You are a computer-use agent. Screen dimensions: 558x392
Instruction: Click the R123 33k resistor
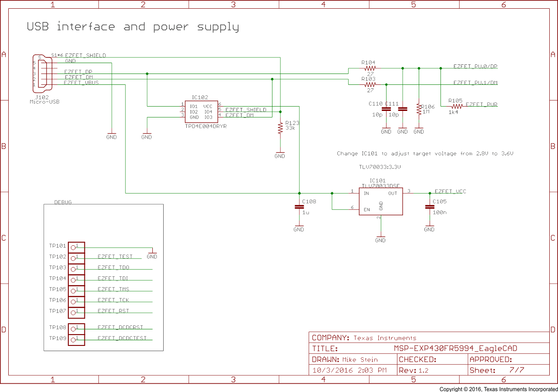[280, 128]
